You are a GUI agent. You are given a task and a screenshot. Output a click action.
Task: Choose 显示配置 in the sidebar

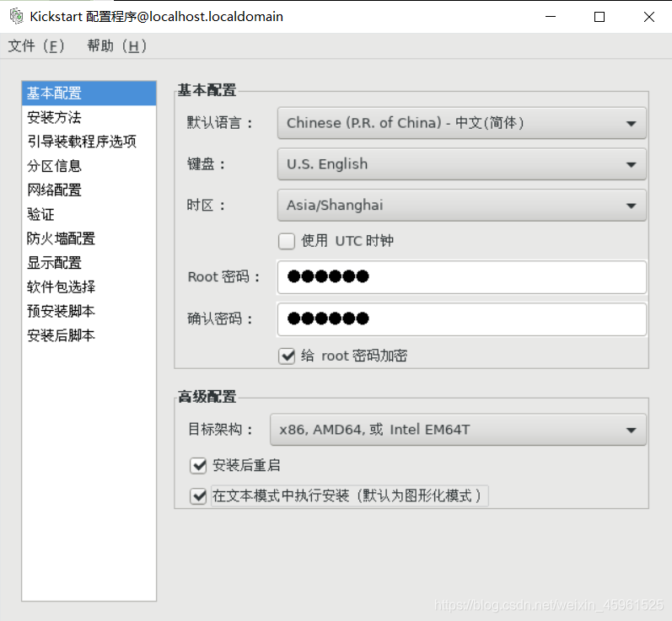(x=89, y=263)
